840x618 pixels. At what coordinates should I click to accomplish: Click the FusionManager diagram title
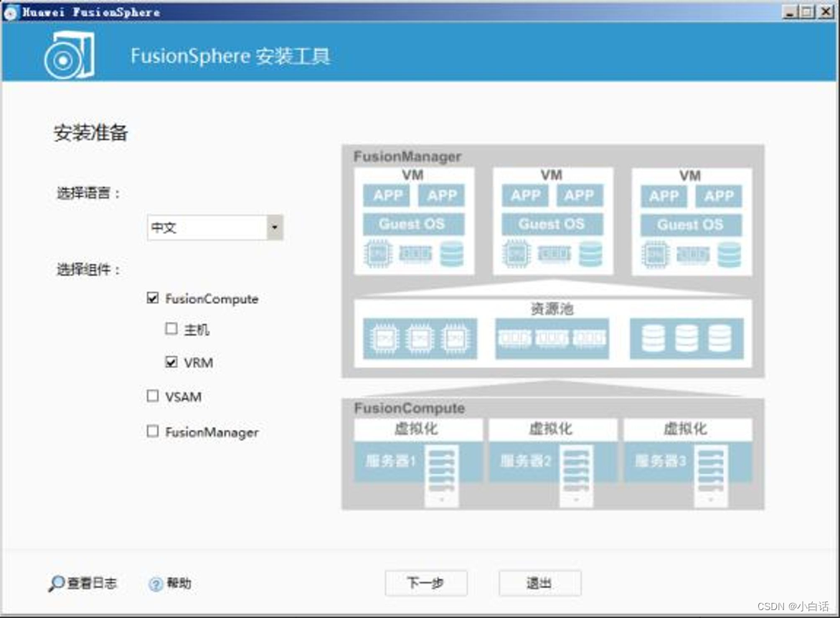click(407, 156)
